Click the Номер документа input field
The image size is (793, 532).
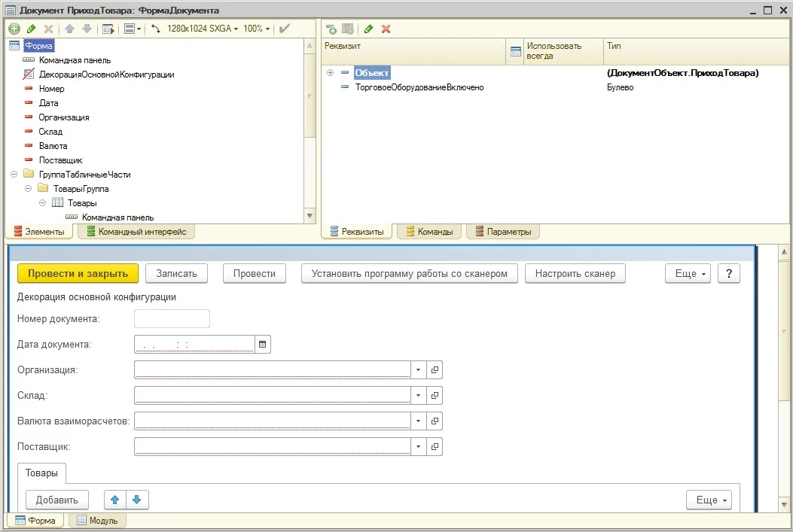pos(172,319)
